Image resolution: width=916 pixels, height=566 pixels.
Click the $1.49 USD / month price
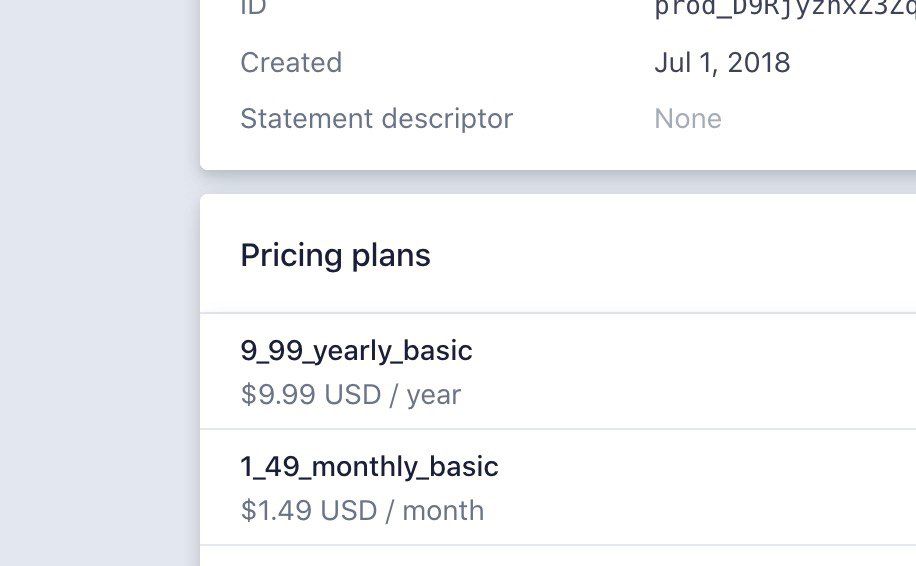coord(362,510)
